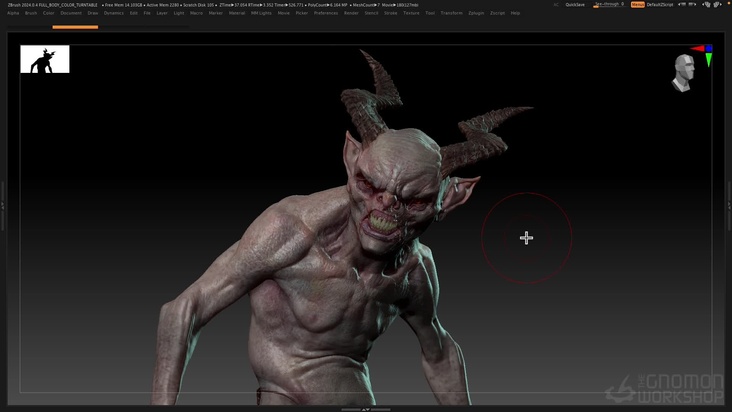Open the Stencil menu

371,13
